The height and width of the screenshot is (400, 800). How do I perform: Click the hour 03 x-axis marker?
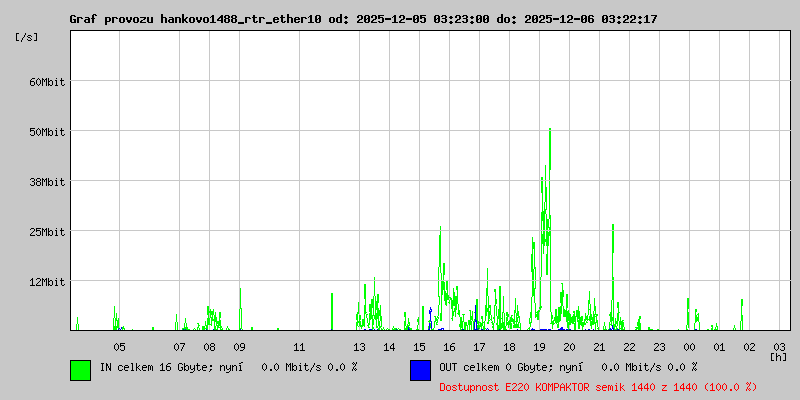pyautogui.click(x=779, y=346)
